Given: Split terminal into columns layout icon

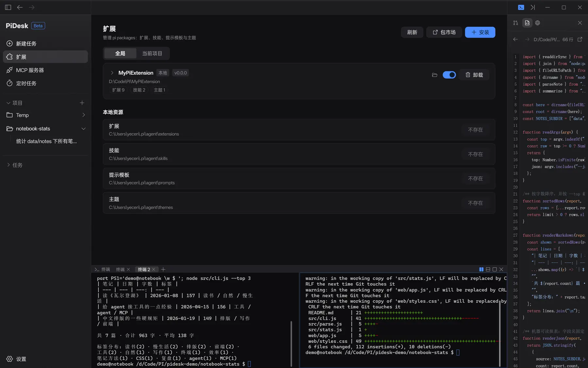Looking at the screenshot, I should pyautogui.click(x=481, y=270).
